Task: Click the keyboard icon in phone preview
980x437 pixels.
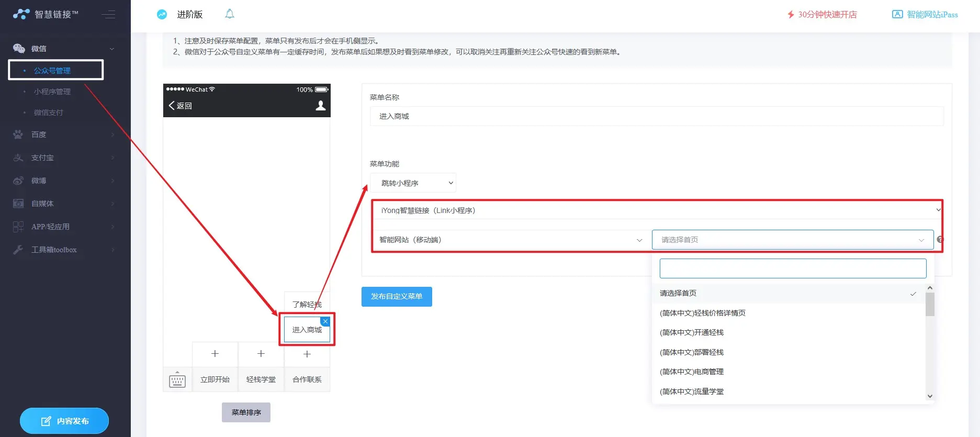Action: tap(177, 380)
